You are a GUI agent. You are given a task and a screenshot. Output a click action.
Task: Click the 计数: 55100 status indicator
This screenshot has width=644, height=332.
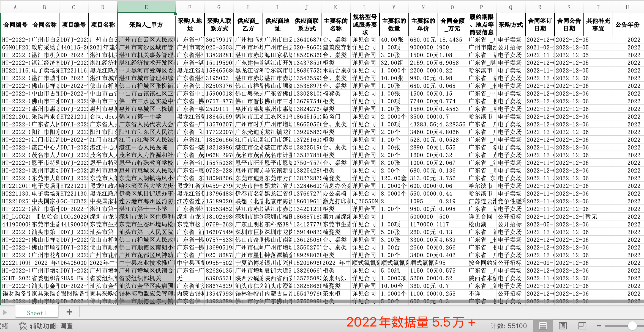coord(509,326)
